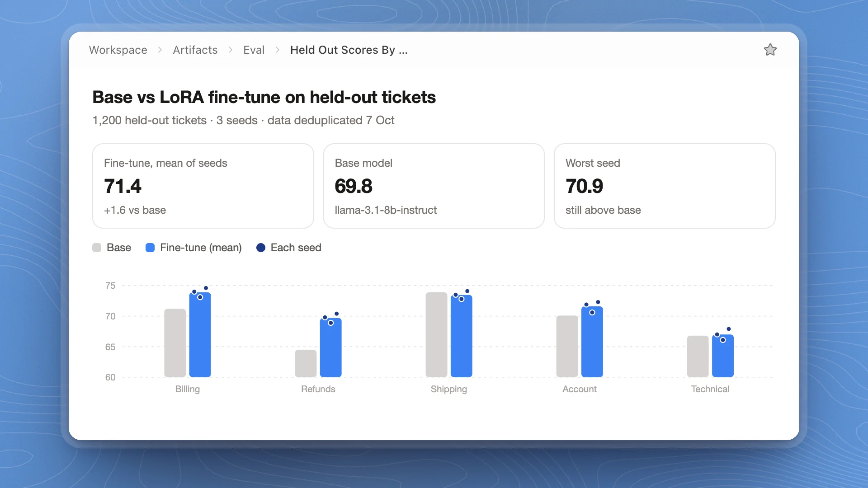Click the '+1.6 vs base' text
The height and width of the screenshot is (488, 868).
coord(135,210)
